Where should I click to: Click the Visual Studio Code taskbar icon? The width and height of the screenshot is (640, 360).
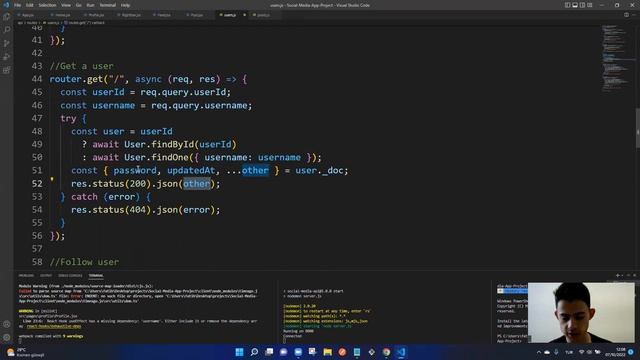tap(401, 352)
